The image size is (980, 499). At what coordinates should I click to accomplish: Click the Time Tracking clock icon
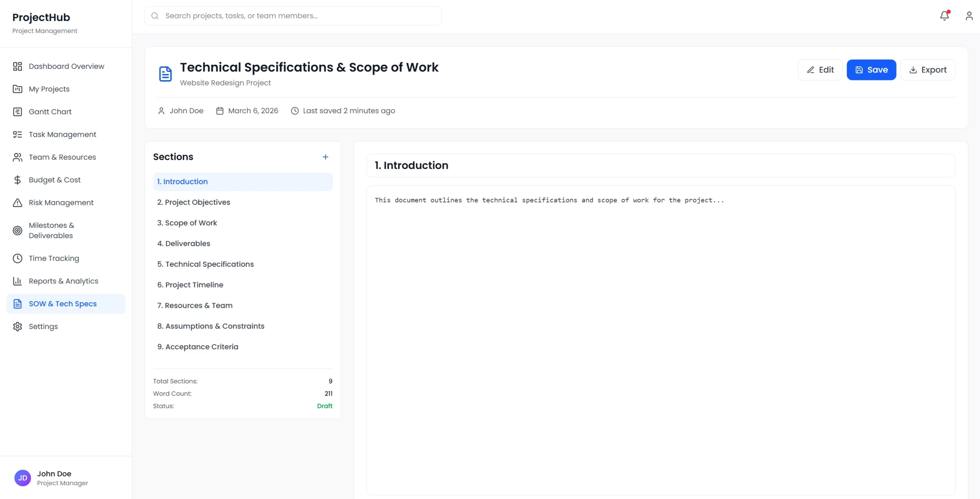click(18, 258)
